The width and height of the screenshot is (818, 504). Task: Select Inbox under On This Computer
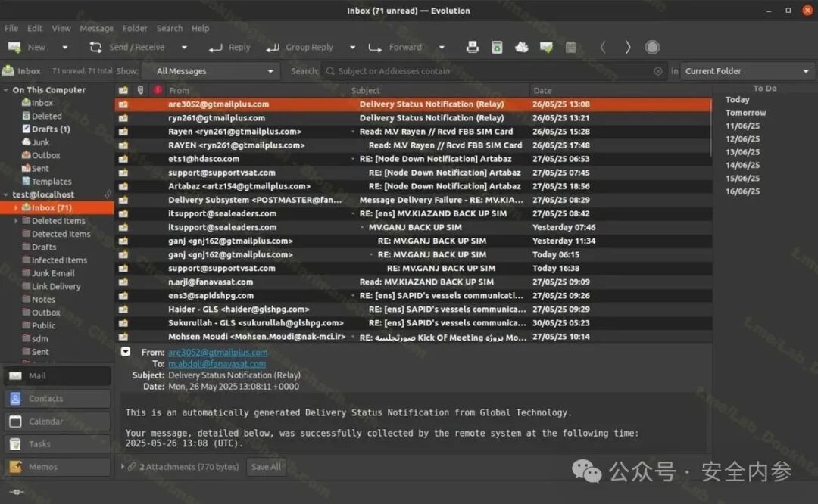(x=37, y=103)
